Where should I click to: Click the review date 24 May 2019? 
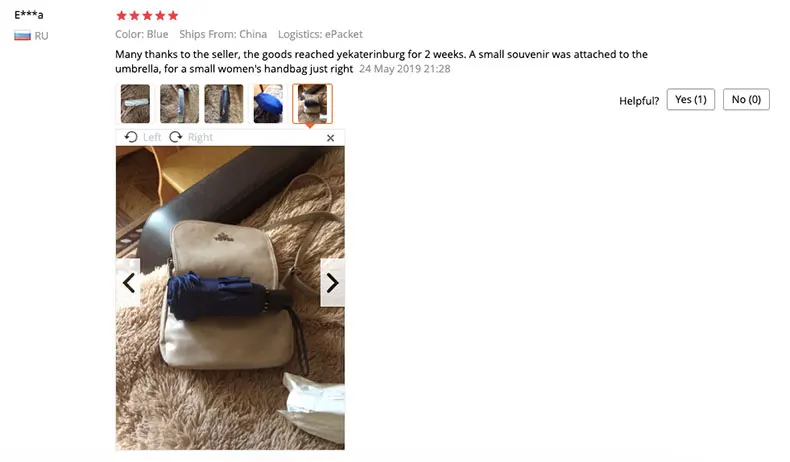click(x=405, y=69)
